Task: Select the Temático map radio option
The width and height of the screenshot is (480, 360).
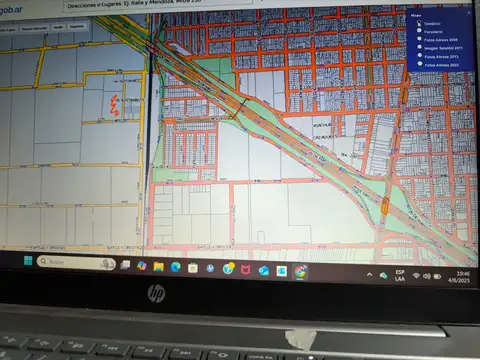Action: (x=419, y=23)
